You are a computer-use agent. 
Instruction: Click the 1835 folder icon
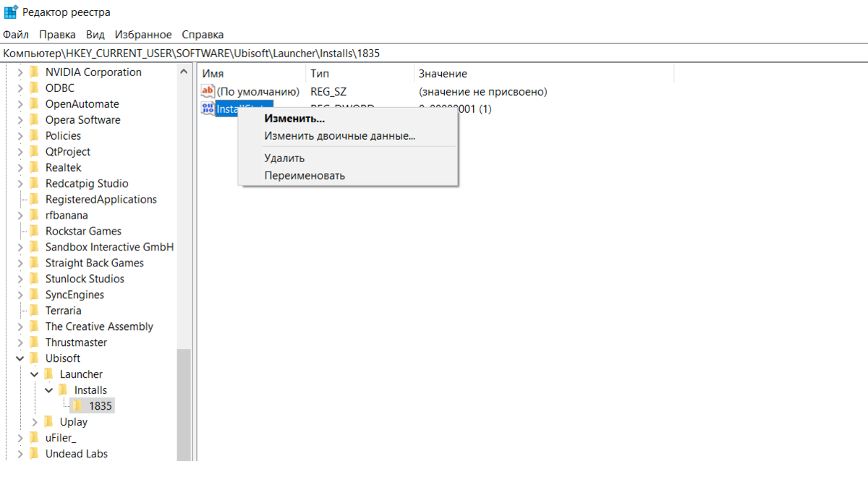click(x=78, y=406)
